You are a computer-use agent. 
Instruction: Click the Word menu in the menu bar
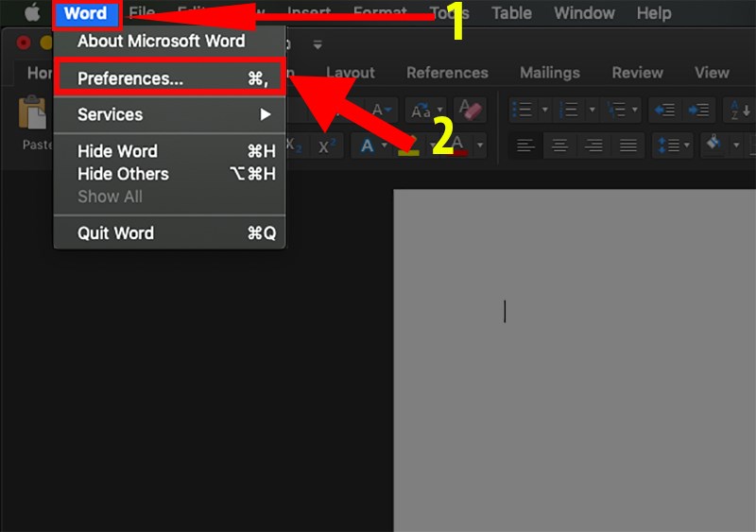click(x=86, y=13)
